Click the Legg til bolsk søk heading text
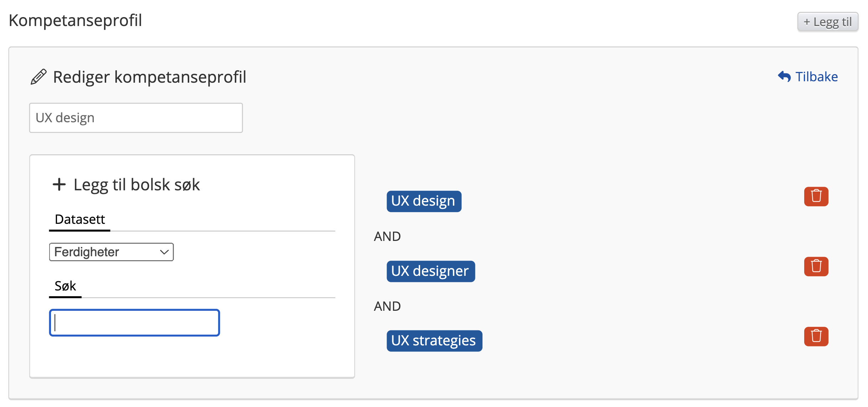The height and width of the screenshot is (407, 868). pos(137,185)
